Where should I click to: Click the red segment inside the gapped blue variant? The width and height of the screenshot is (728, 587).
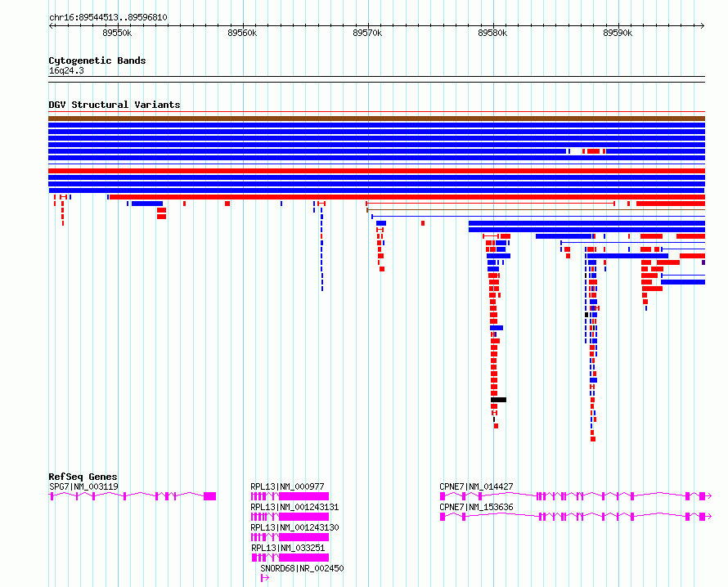coord(593,151)
